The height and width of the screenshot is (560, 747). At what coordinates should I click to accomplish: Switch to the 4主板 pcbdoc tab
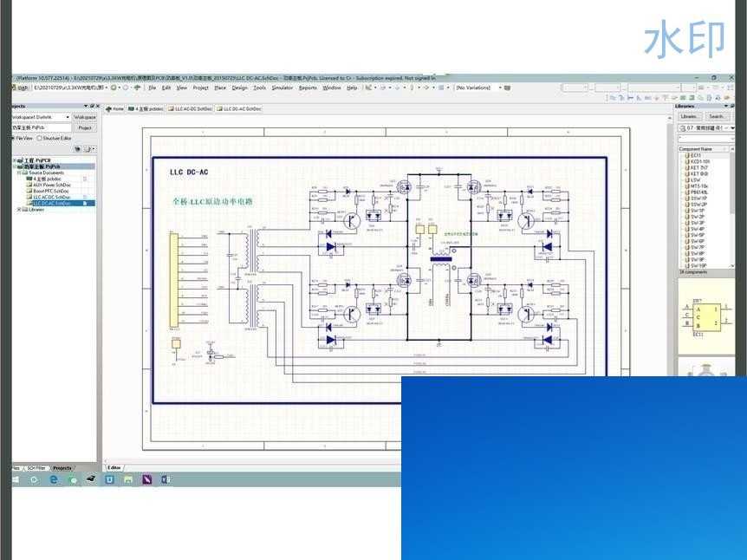tap(146, 108)
